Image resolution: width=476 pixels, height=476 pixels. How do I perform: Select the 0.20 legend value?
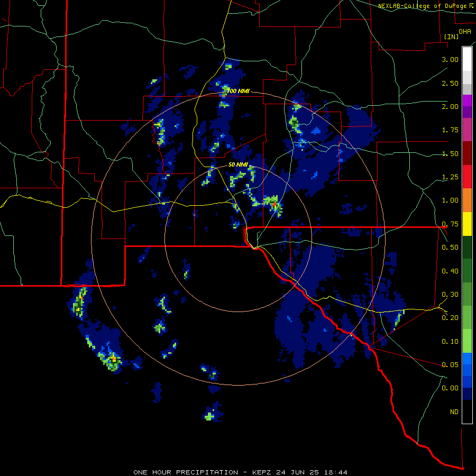[x=450, y=318]
